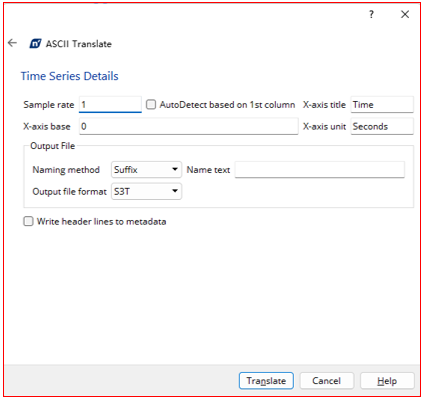Click the ASCII Translate app icon
425x400 pixels.
pyautogui.click(x=35, y=44)
